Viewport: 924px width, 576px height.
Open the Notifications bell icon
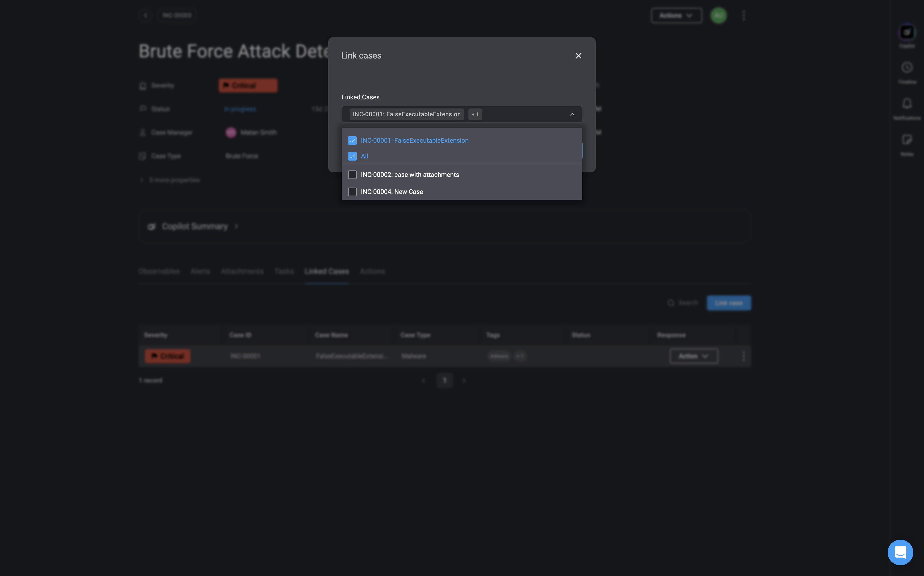click(907, 104)
